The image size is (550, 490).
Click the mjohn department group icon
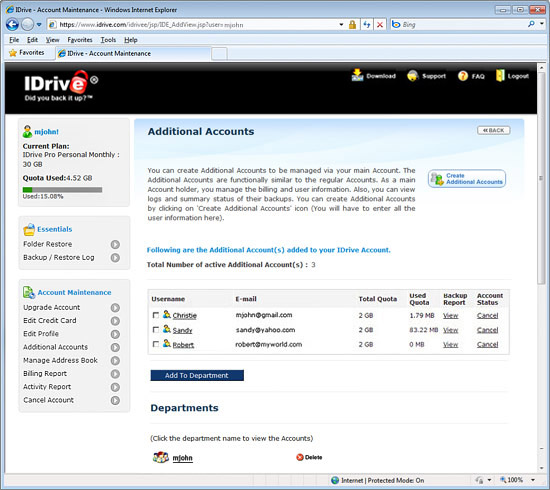[161, 457]
